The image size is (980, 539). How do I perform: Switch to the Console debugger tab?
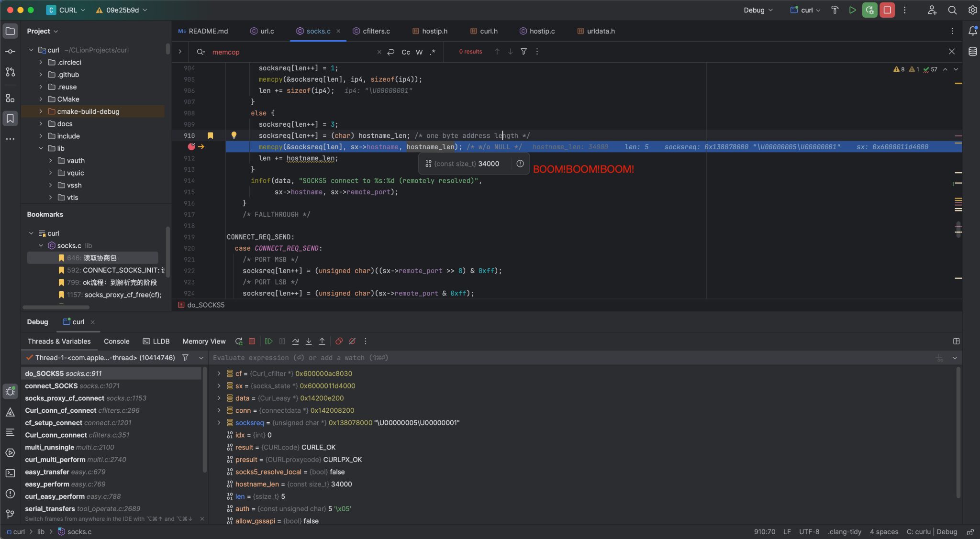point(116,341)
